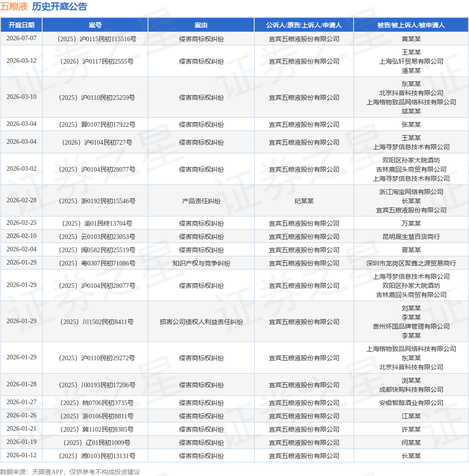The width and height of the screenshot is (469, 476).
Task: Click case number 云0103民初23053号
Action: 97,237
